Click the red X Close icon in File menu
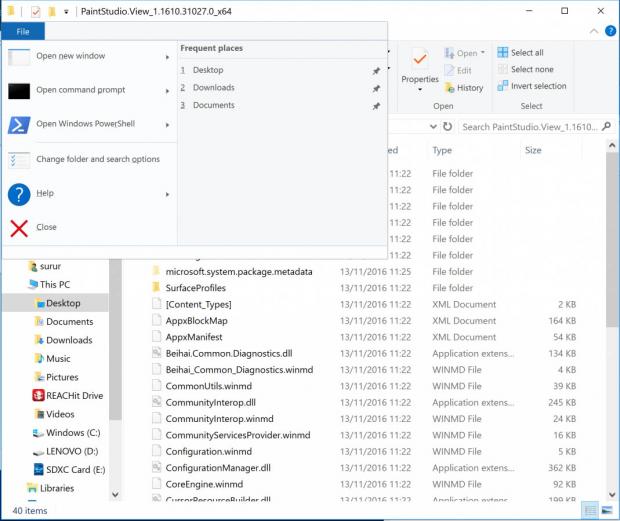This screenshot has height=521, width=620. click(x=19, y=228)
